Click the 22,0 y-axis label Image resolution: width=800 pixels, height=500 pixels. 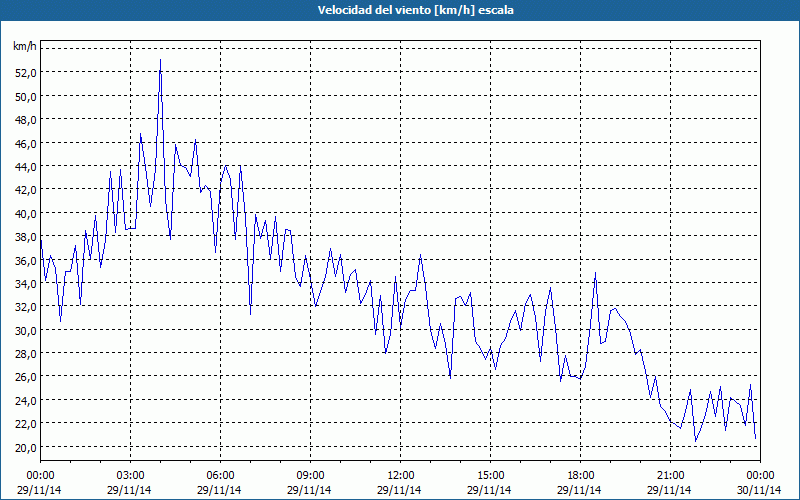click(x=27, y=424)
